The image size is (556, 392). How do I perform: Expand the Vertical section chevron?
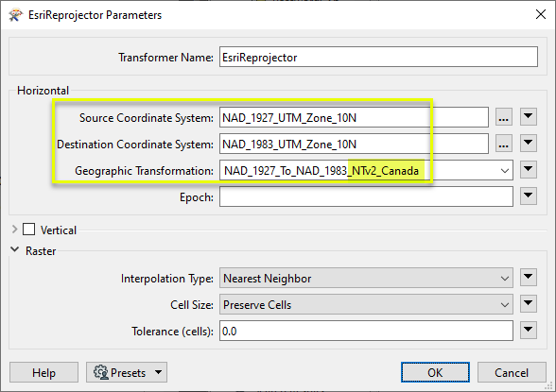(x=14, y=230)
